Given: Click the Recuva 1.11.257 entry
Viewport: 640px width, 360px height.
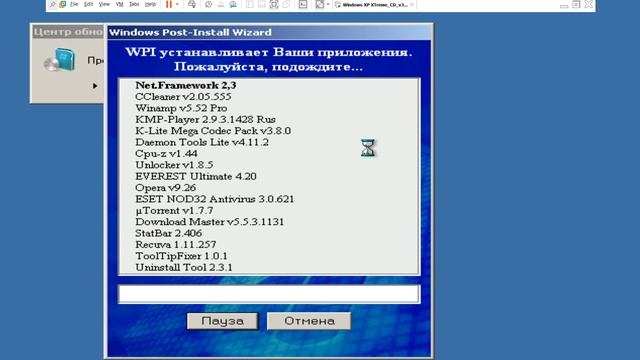Looking at the screenshot, I should [x=176, y=245].
